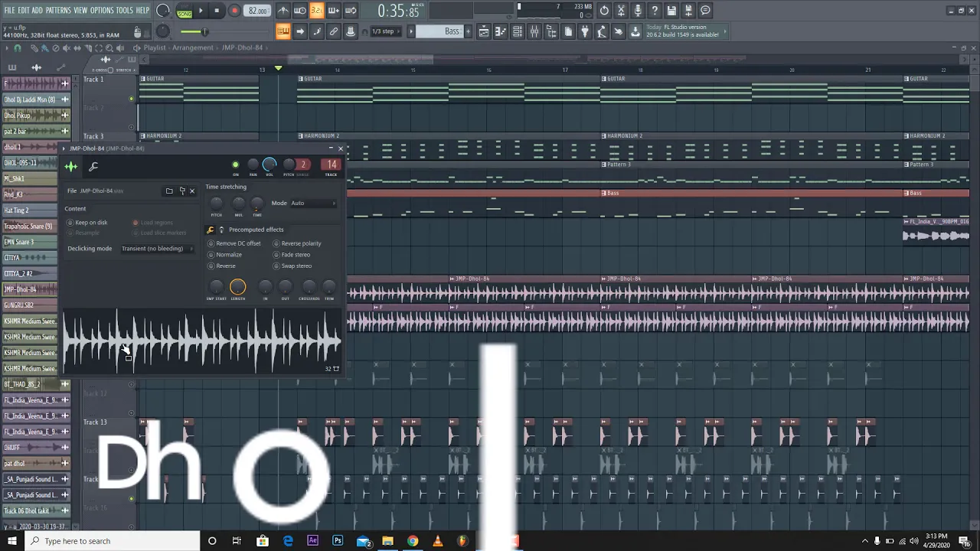Open the Browser icon in toolbar
This screenshot has width=980, height=551.
click(551, 31)
